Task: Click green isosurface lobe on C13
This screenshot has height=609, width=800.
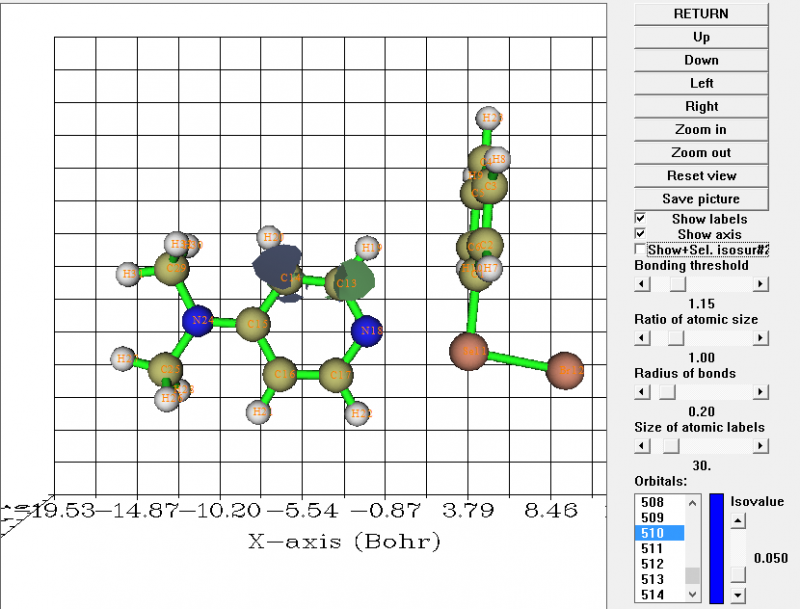Action: pyautogui.click(x=357, y=279)
